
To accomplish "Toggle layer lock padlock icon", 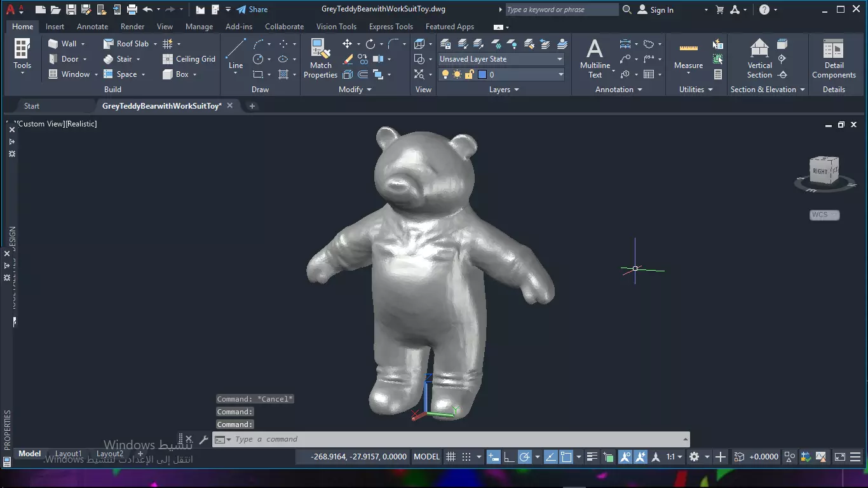I will (469, 74).
